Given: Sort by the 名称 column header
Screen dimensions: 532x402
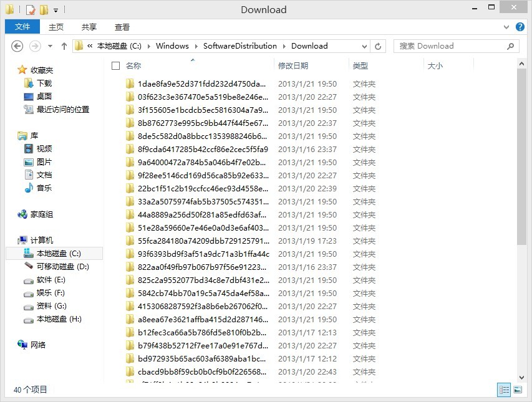Looking at the screenshot, I should (133, 66).
